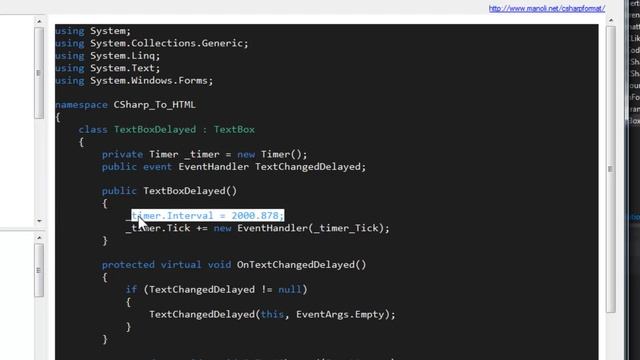This screenshot has width=640, height=360.
Task: Click the "private Timer _timer = new Timer();" line
Action: (x=204, y=154)
